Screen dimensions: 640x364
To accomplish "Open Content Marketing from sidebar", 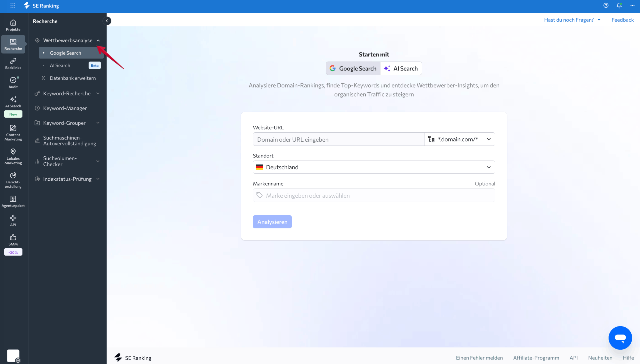I will point(13,133).
